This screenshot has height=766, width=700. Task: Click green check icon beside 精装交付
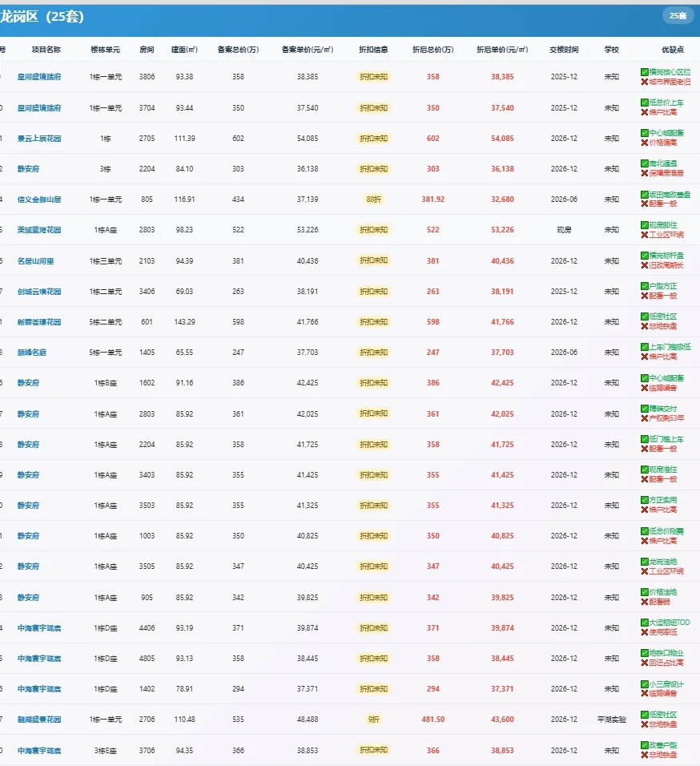tap(645, 409)
